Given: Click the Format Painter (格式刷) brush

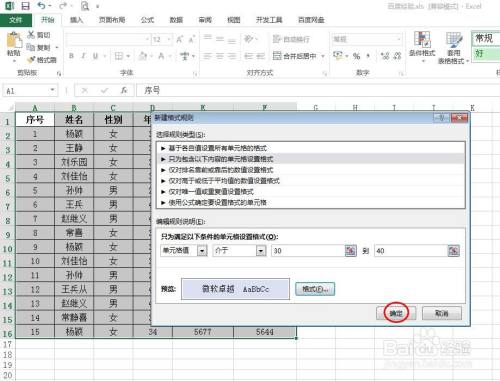Looking at the screenshot, I should (31, 60).
